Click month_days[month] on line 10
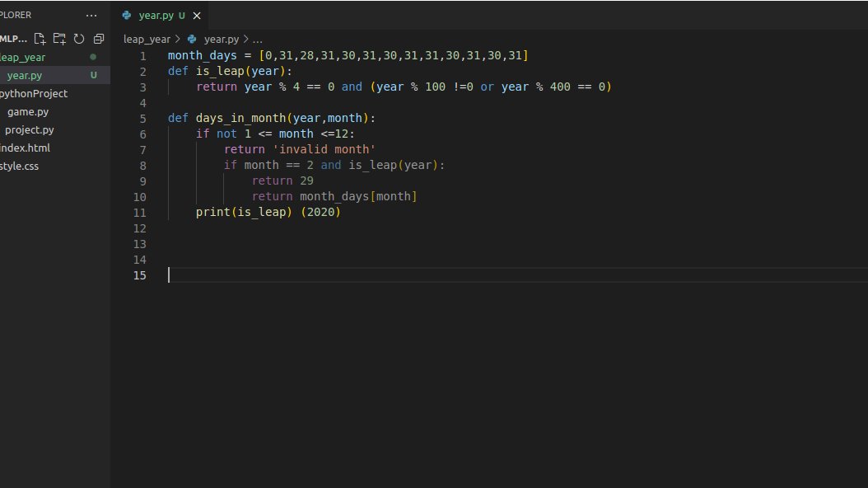868x488 pixels. pos(358,196)
